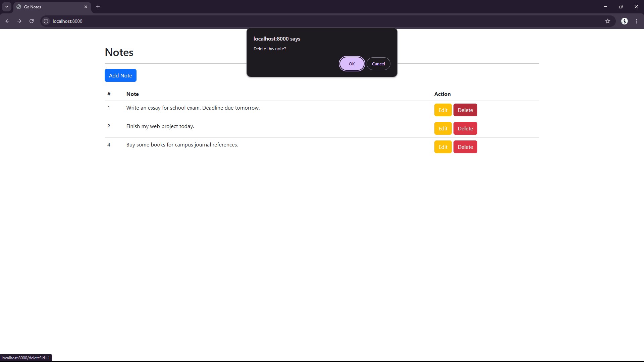Click the 'localhost:8000 says' dialog title
Image resolution: width=644 pixels, height=362 pixels.
point(277,39)
